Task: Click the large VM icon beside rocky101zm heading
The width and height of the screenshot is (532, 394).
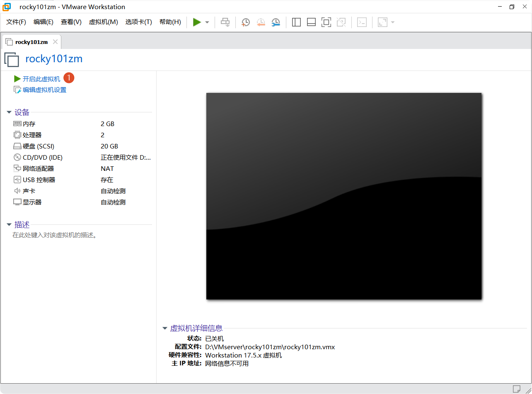Action: (x=12, y=59)
